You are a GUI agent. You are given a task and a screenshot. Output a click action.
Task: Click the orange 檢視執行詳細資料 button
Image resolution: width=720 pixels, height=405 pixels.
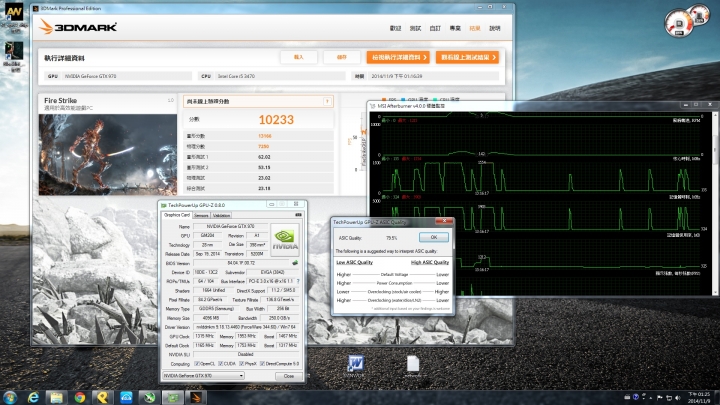tap(398, 57)
